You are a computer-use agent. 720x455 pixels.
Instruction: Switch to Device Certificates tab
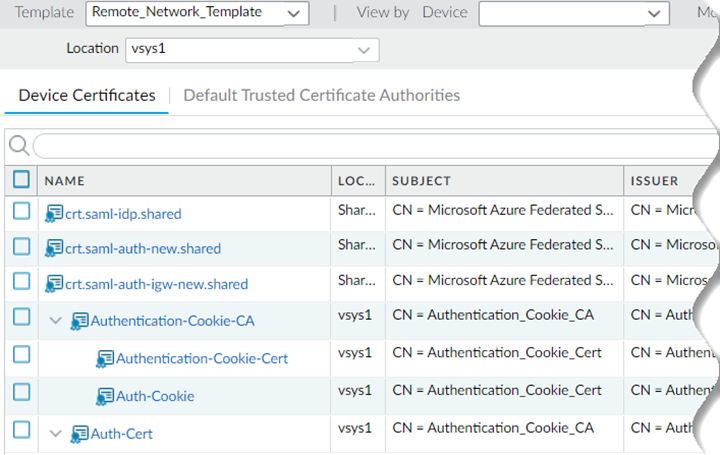click(87, 96)
